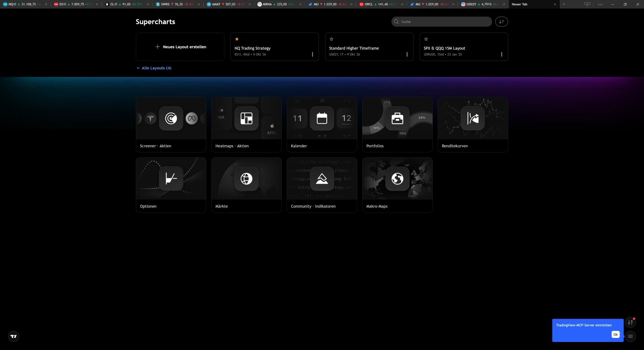This screenshot has height=350, width=644.
Task: Open the Heatmaps Aktien tile
Action: tap(247, 125)
